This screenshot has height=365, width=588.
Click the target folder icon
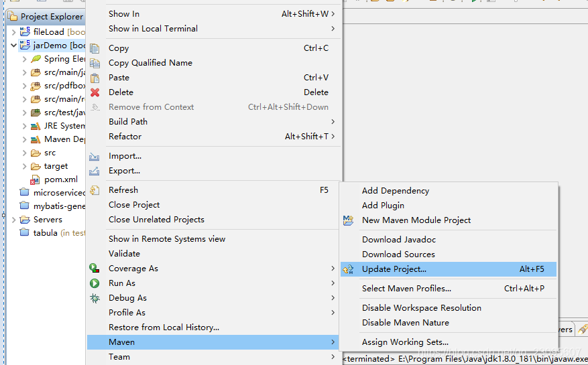(x=36, y=166)
